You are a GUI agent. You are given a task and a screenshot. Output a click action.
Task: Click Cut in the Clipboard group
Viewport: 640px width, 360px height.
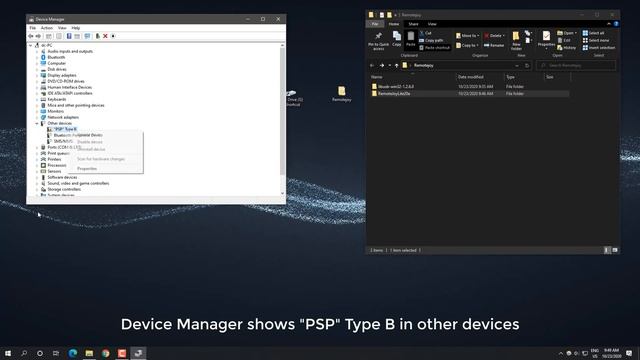425,33
